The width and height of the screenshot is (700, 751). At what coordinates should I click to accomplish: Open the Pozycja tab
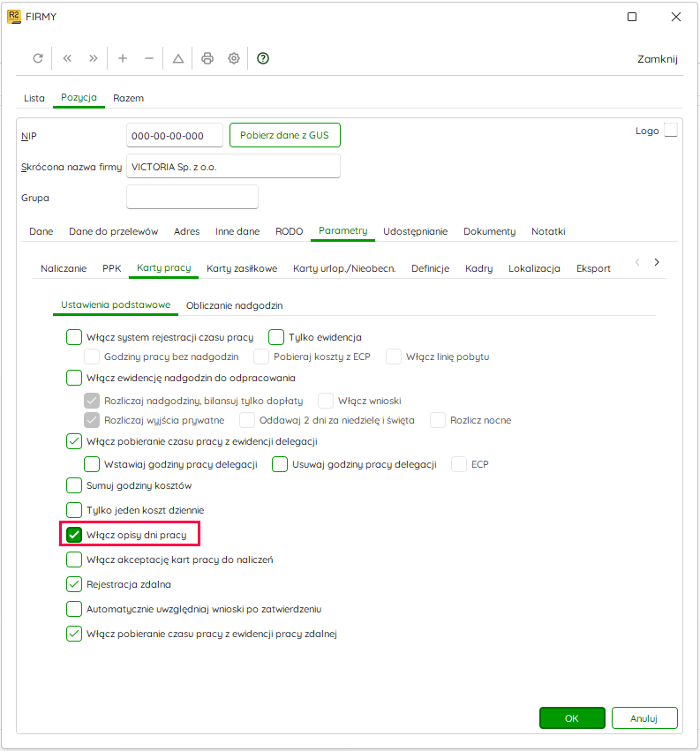pyautogui.click(x=79, y=97)
